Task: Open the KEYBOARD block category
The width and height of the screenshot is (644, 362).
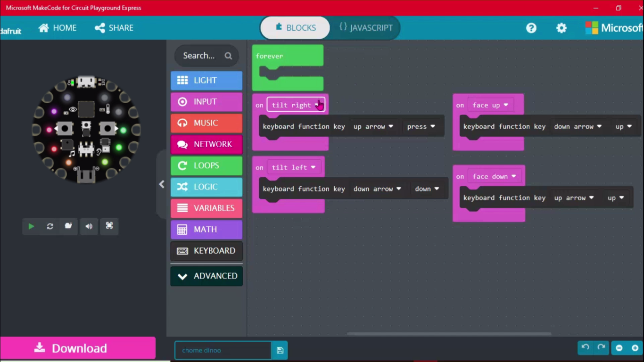Action: pos(206,251)
